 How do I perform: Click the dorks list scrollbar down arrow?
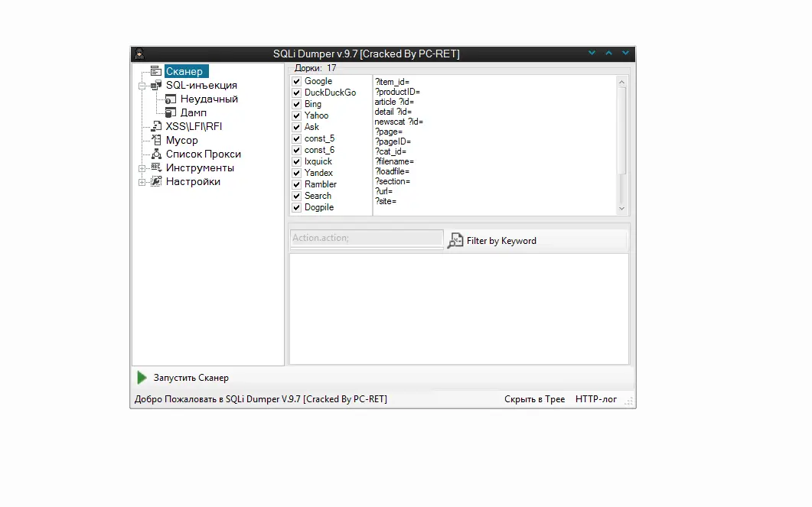(x=621, y=208)
